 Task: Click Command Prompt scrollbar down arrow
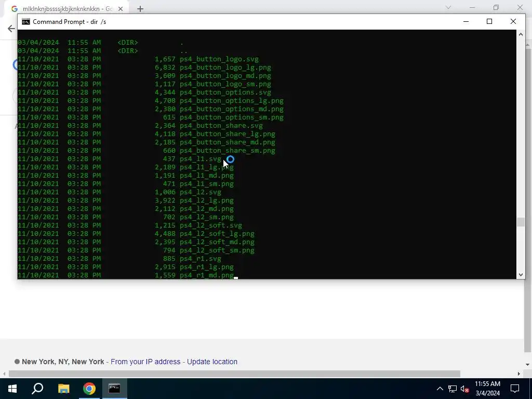pyautogui.click(x=521, y=275)
